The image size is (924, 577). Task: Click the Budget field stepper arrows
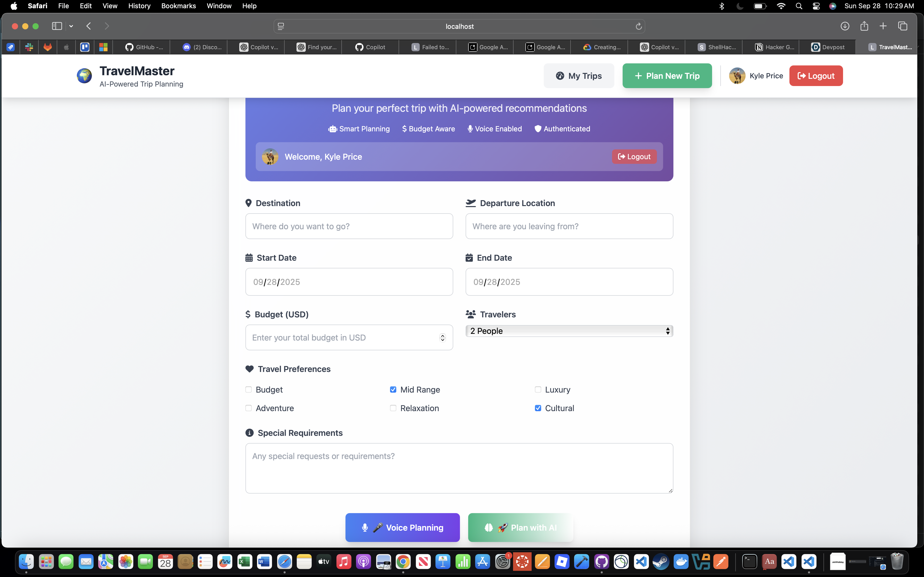point(442,338)
